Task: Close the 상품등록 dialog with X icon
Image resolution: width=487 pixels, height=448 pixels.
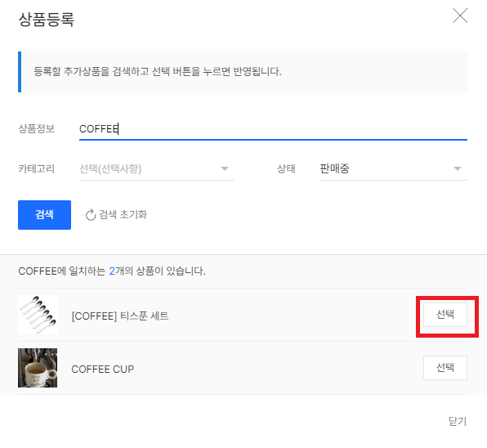Action: coord(460,16)
